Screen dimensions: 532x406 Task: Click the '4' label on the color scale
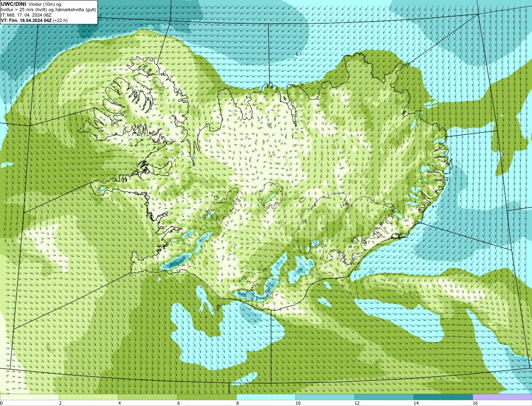(x=119, y=403)
